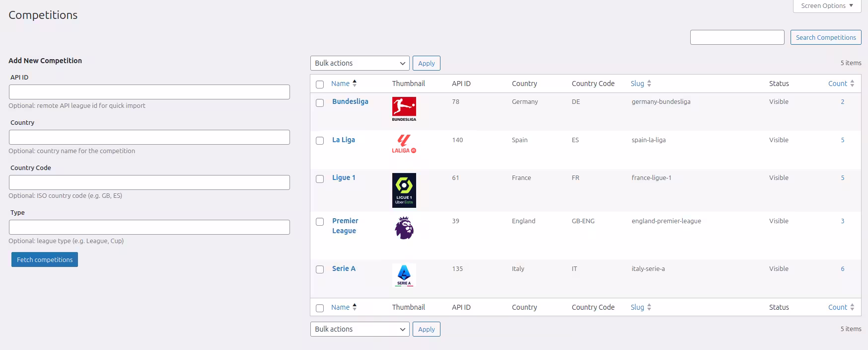868x350 pixels.
Task: Select the Premier League row checkbox
Action: (x=320, y=222)
